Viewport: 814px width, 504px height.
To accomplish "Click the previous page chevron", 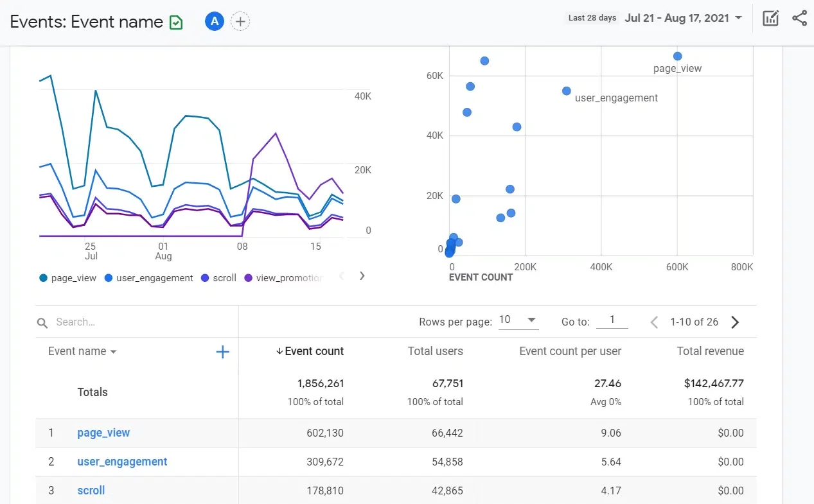I will click(x=653, y=322).
